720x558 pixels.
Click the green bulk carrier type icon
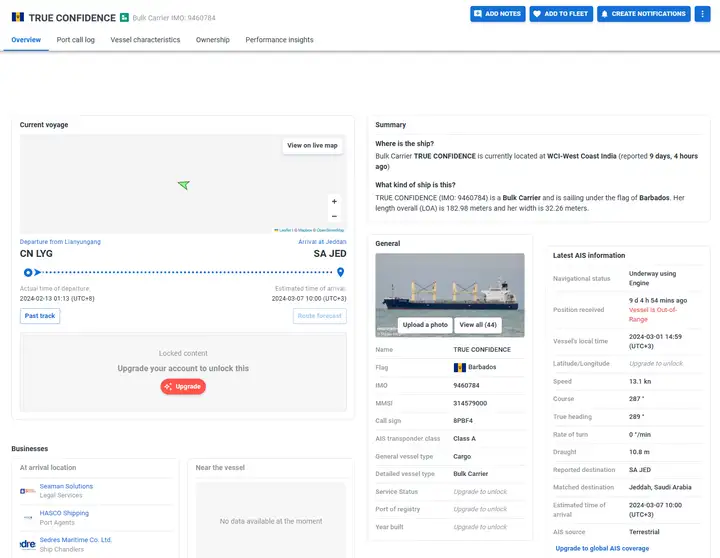tap(124, 17)
